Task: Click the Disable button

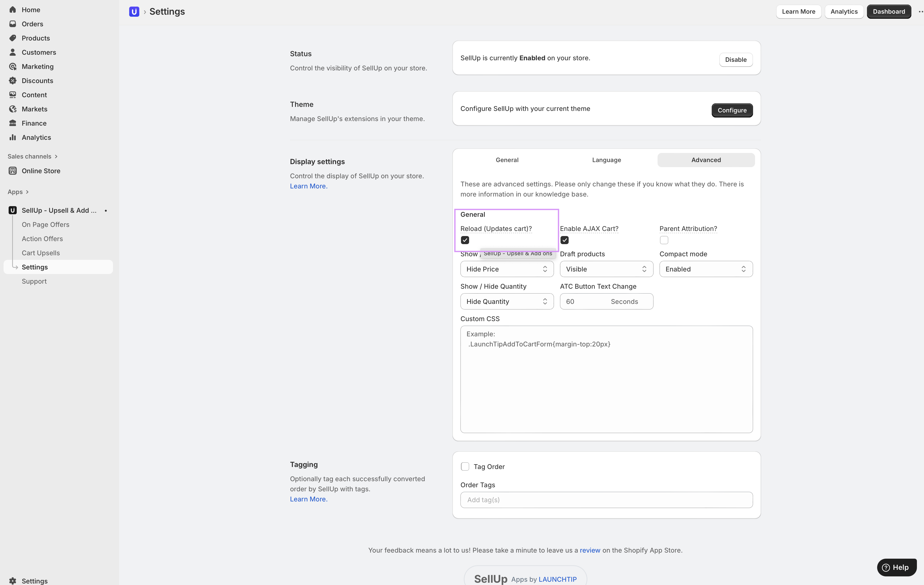Action: (x=736, y=60)
